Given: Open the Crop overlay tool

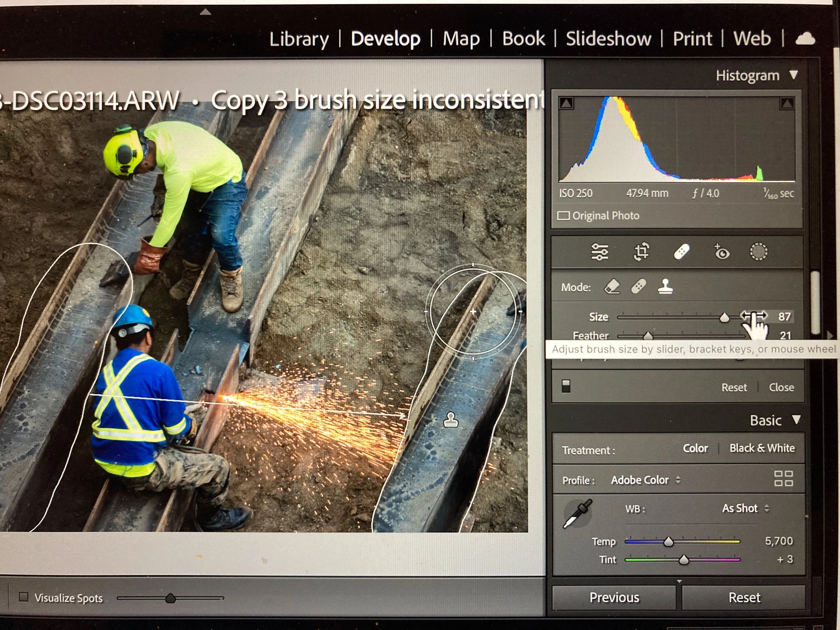Looking at the screenshot, I should [x=641, y=252].
